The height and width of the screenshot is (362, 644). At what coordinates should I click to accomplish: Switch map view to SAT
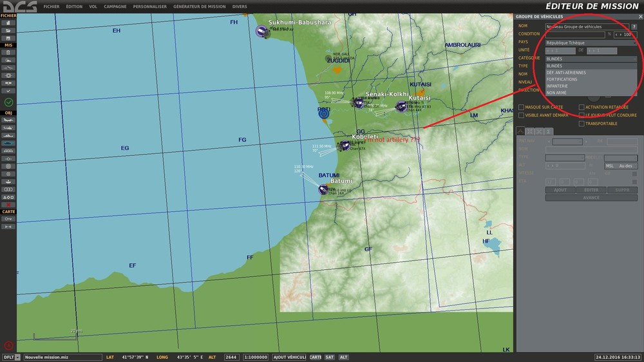pyautogui.click(x=329, y=357)
